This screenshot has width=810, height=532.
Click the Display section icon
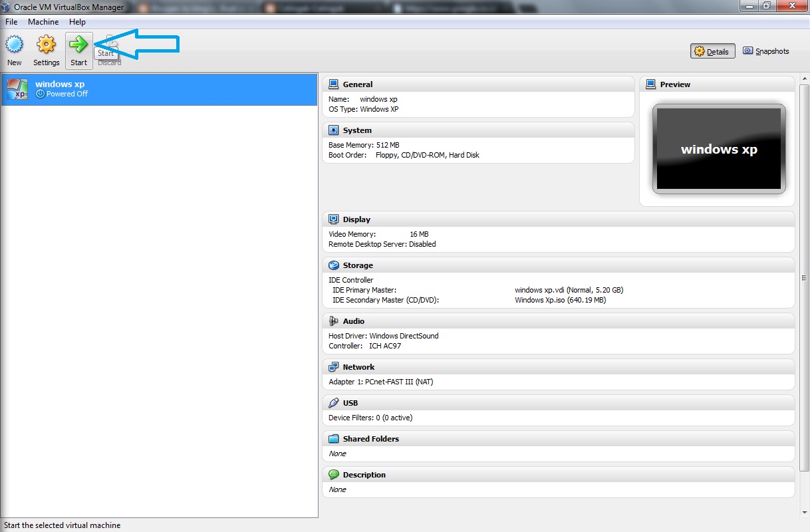click(x=334, y=219)
